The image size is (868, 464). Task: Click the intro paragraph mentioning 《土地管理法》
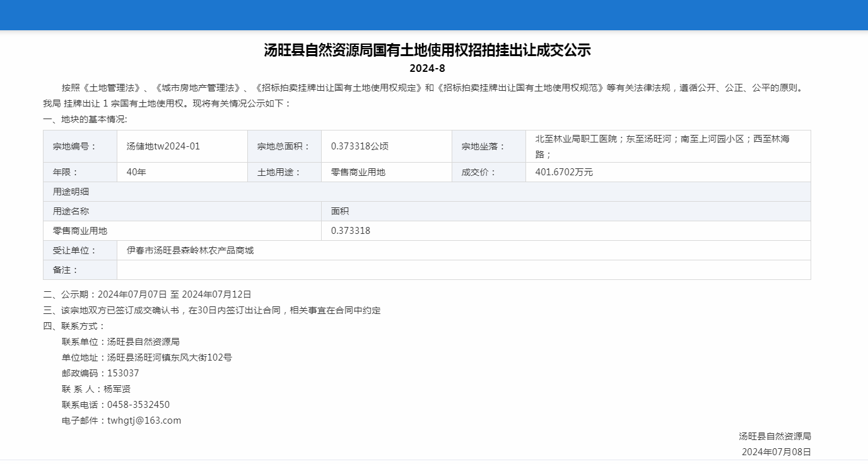coord(434,88)
